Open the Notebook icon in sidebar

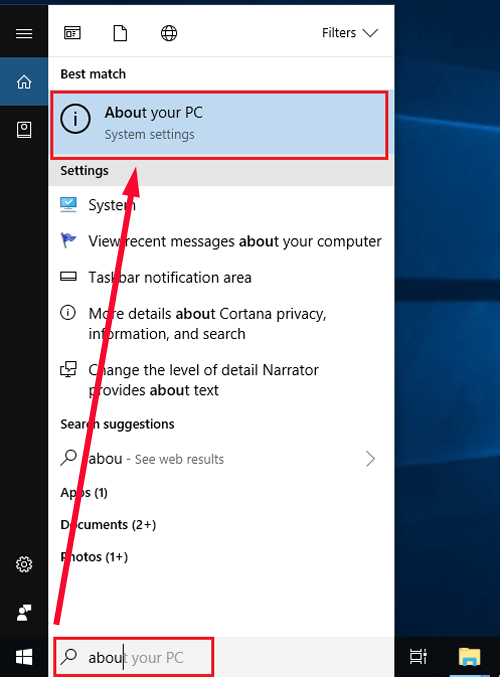24,130
